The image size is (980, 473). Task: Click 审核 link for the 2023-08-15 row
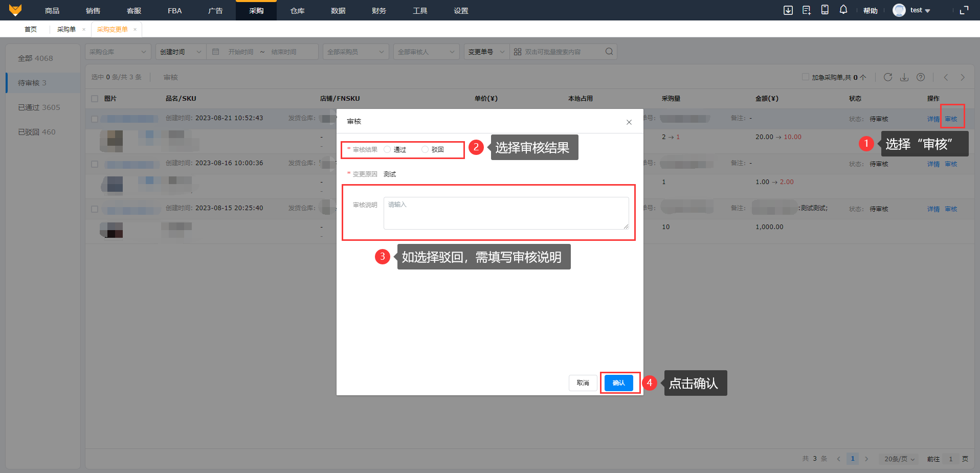951,209
